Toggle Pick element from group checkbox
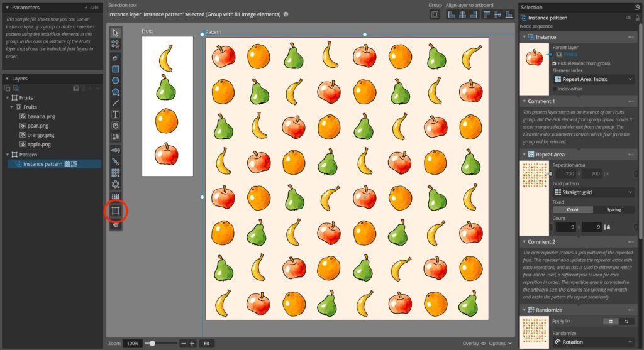This screenshot has height=350, width=644. tap(554, 63)
